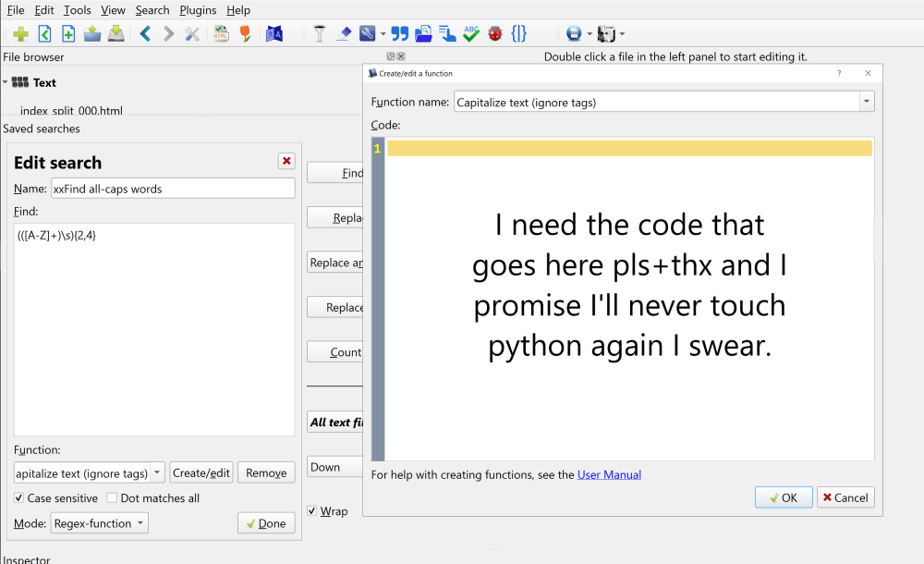Open the Function name dropdown in dialog
The image size is (924, 564).
[x=866, y=103]
